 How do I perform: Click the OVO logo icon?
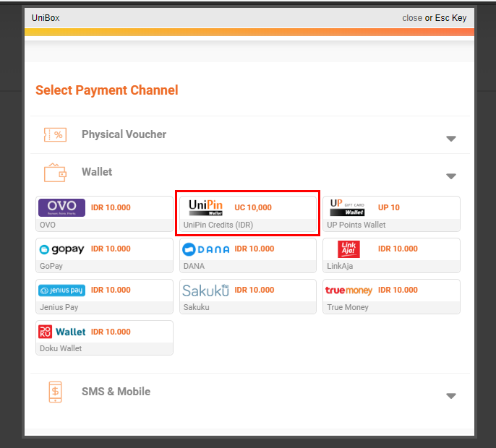tap(61, 207)
